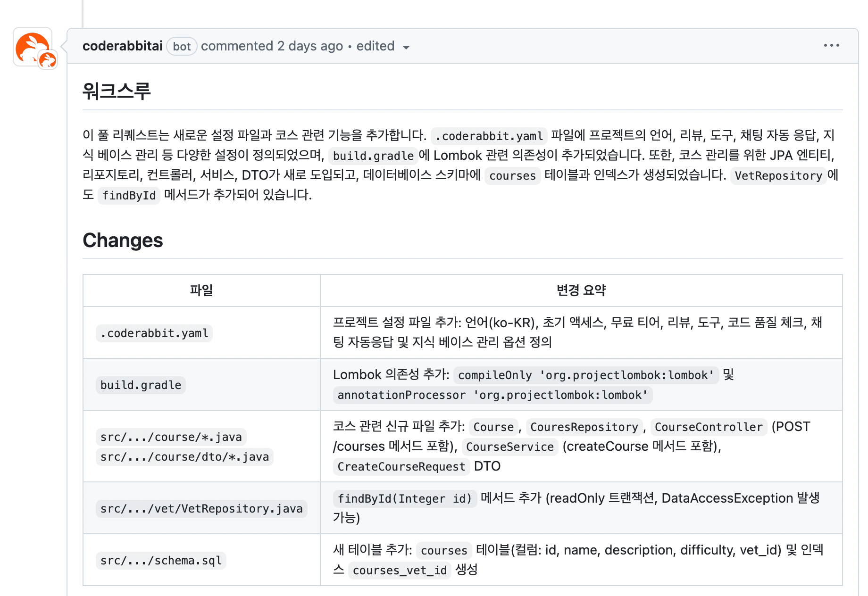Click the 워크스루 heading
This screenshot has height=596, width=868.
(x=117, y=91)
